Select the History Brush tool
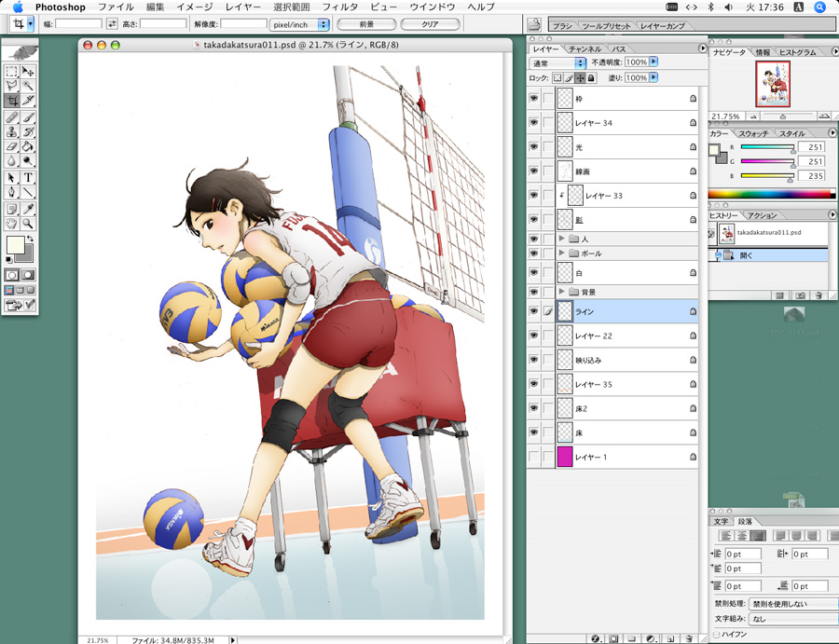The width and height of the screenshot is (839, 644). [28, 131]
